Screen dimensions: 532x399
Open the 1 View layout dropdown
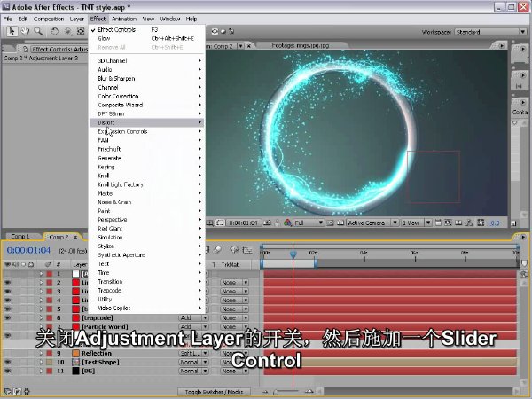point(416,223)
